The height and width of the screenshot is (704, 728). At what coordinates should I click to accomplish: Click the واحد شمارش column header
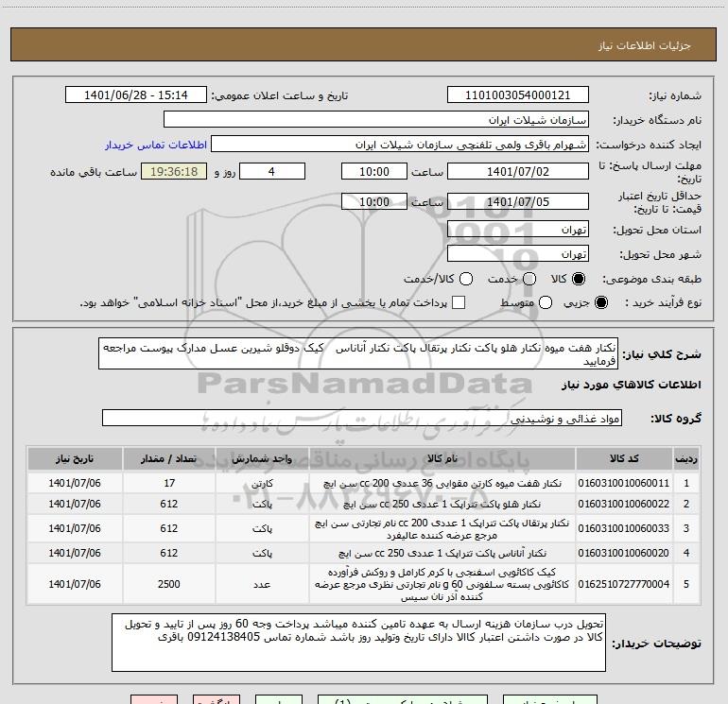[262, 458]
